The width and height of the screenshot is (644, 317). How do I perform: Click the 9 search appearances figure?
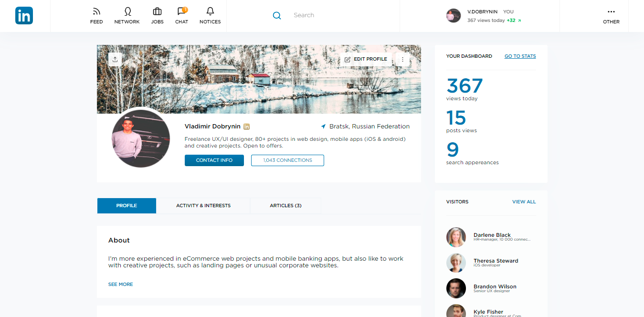click(x=453, y=150)
